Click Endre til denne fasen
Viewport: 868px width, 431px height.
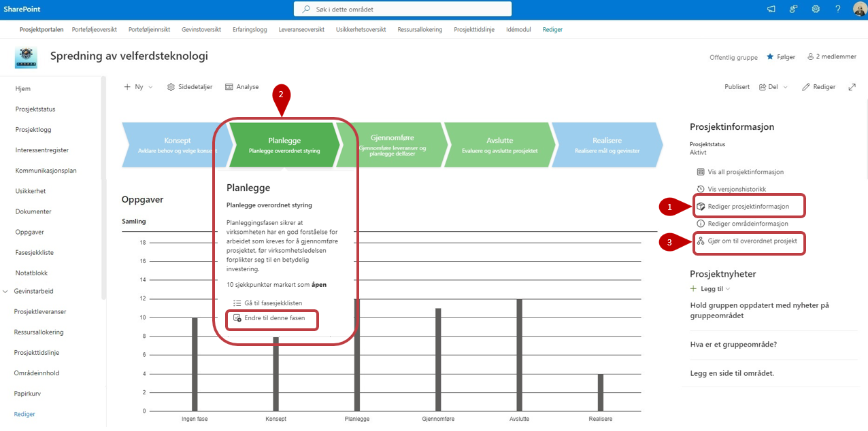coord(274,318)
